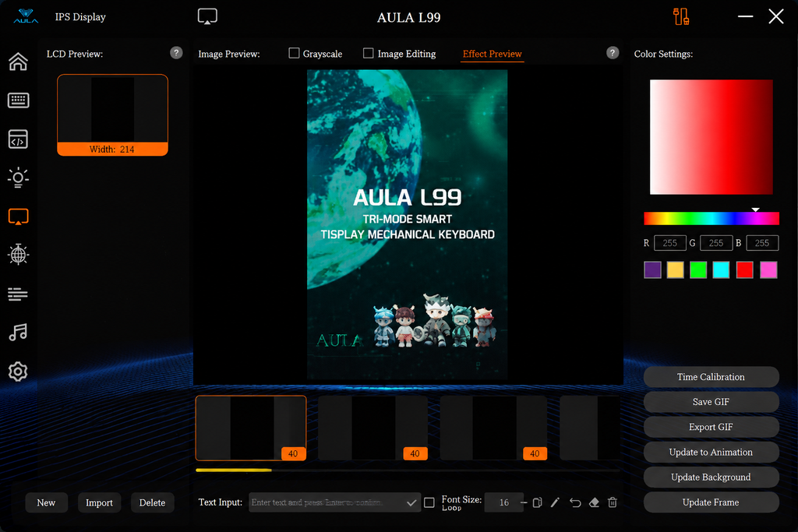
Task: Click Export GIF button
Action: [x=711, y=427]
